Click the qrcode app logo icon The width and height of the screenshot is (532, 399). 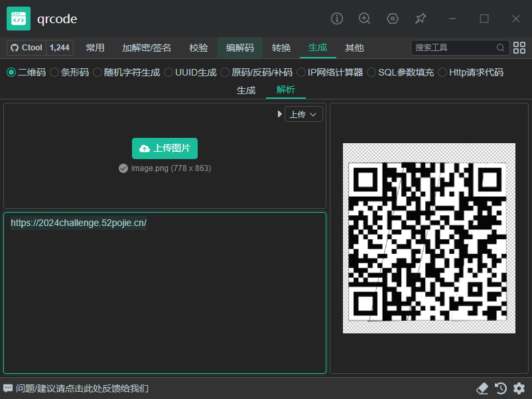point(19,19)
